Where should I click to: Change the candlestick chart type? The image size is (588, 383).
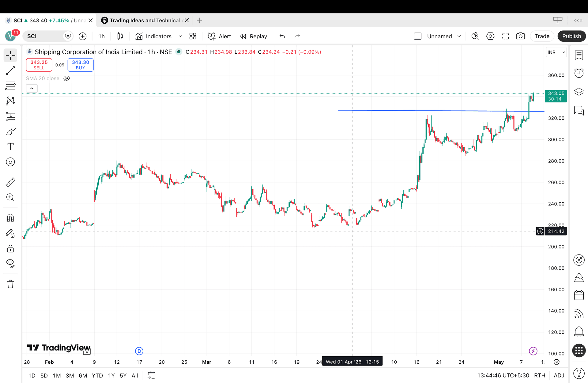[x=120, y=36]
